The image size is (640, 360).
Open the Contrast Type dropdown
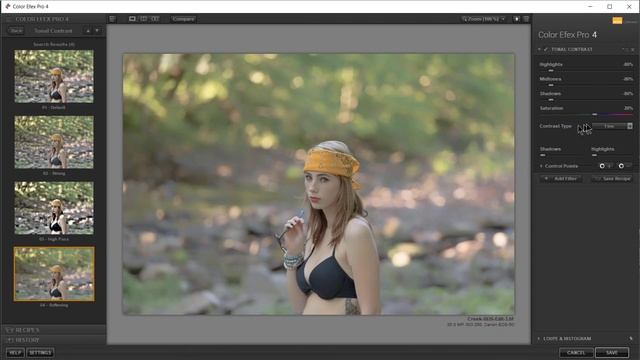pos(612,126)
